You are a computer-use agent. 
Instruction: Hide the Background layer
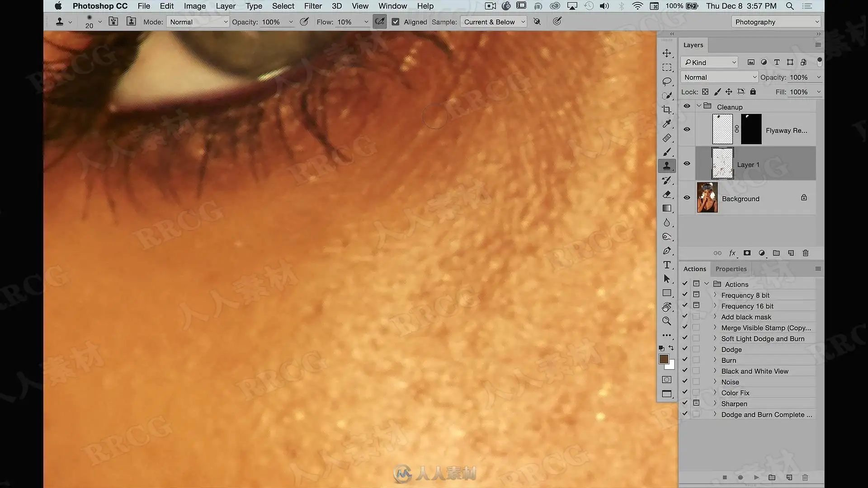click(x=687, y=198)
